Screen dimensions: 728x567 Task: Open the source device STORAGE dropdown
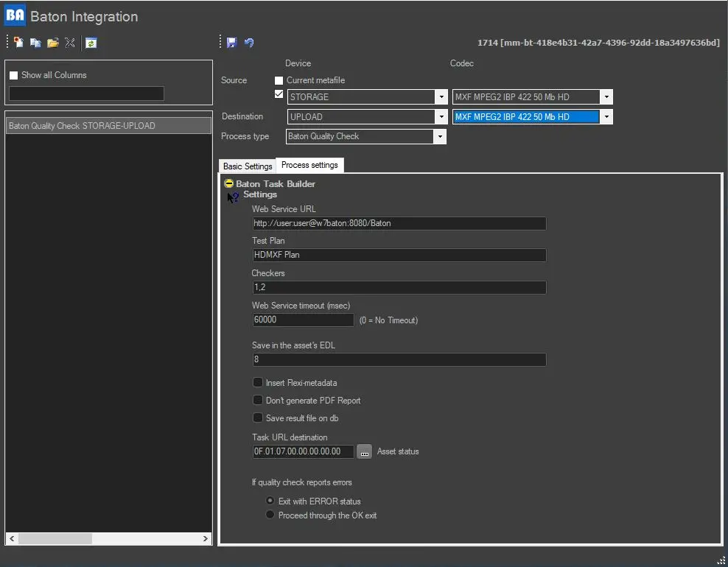(x=441, y=96)
